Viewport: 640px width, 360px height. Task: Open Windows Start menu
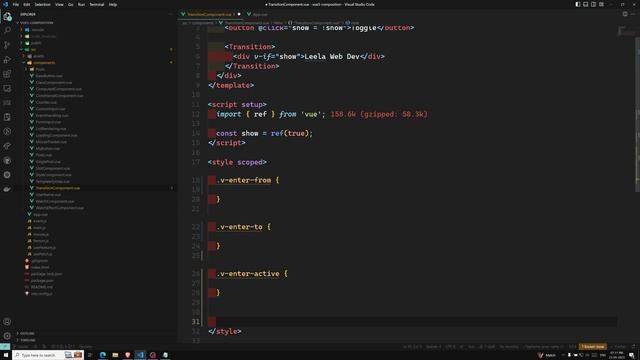coord(6,355)
